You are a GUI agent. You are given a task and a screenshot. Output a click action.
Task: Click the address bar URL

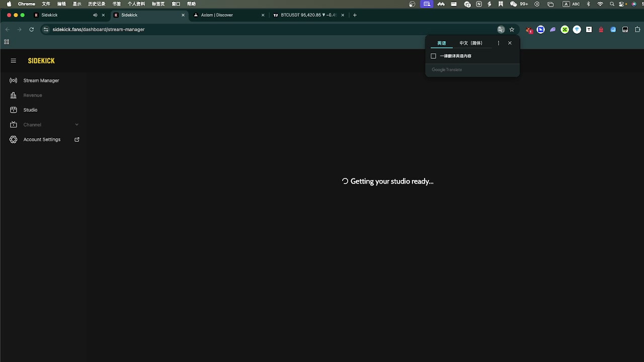[x=99, y=30]
